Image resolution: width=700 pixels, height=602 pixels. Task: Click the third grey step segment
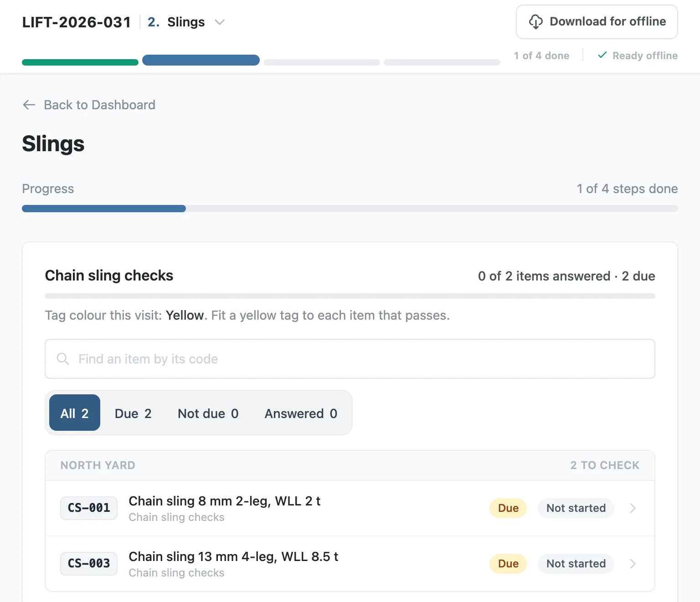[x=322, y=62]
